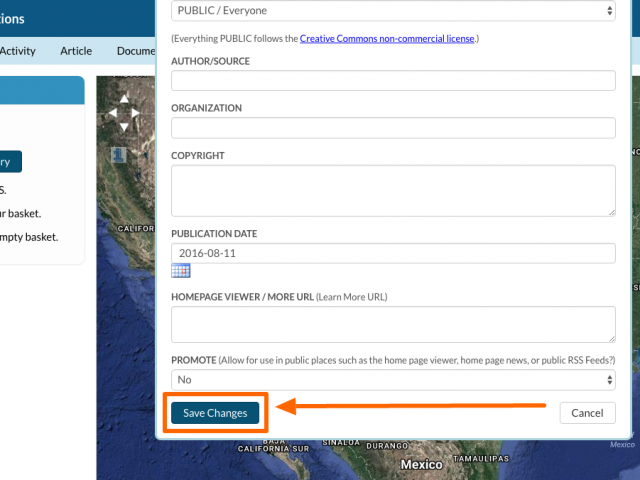Pan the map up with the arrow
Screen dimensions: 640x480
[124, 101]
